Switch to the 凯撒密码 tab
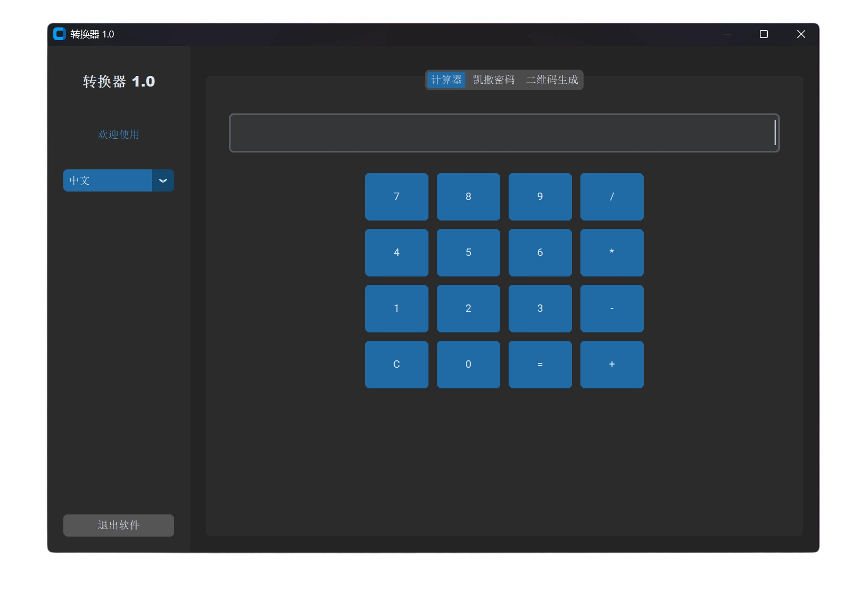Screen dimensions: 868x602 pos(494,80)
